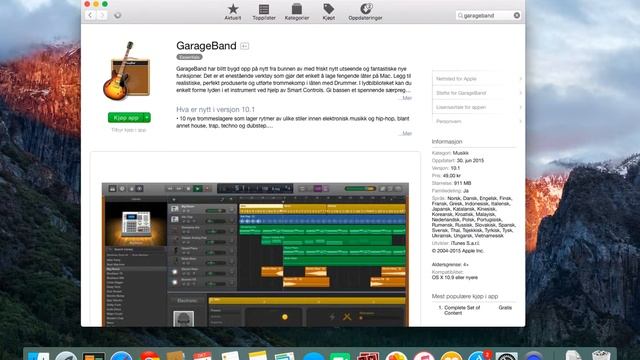The height and width of the screenshot is (360, 640).
Task: Click the Pris 49,00 kr entry
Action: [446, 176]
